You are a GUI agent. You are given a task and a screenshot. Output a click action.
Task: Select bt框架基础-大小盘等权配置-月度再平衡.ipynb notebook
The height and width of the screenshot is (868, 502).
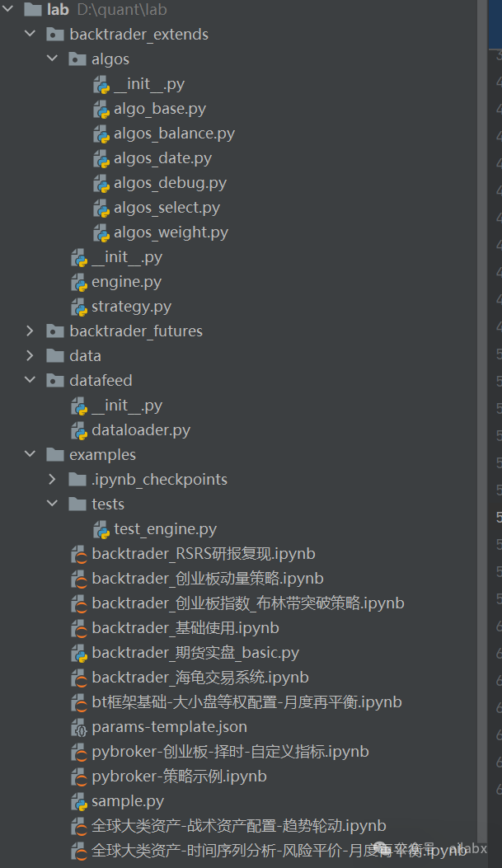pyautogui.click(x=246, y=702)
